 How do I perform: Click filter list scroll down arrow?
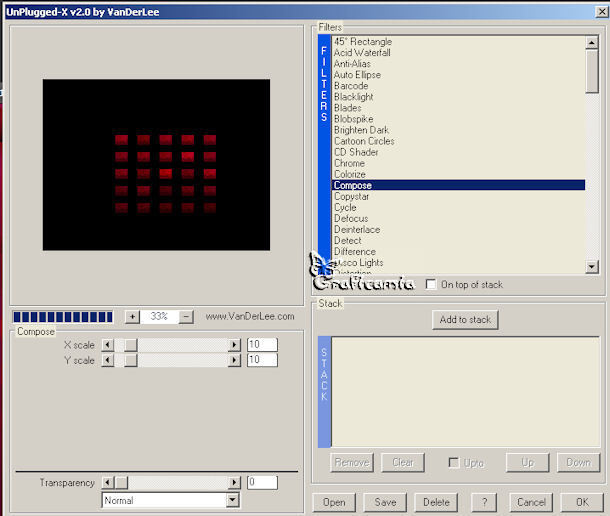pos(592,267)
